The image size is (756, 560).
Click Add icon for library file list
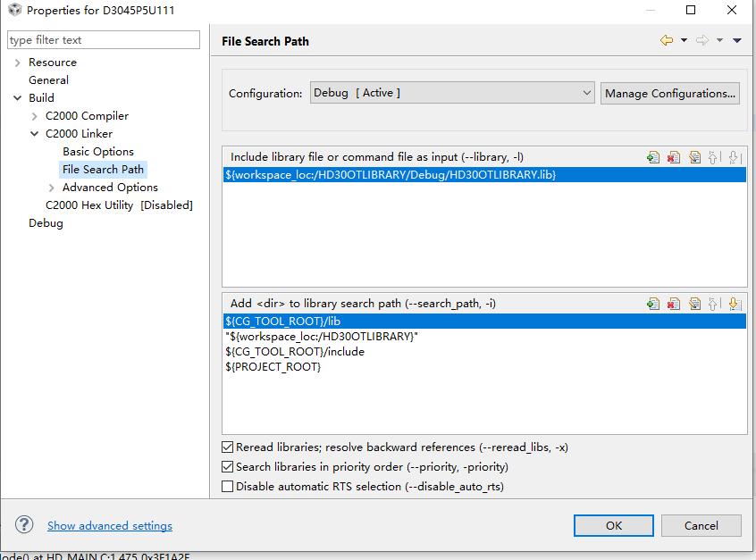[653, 157]
